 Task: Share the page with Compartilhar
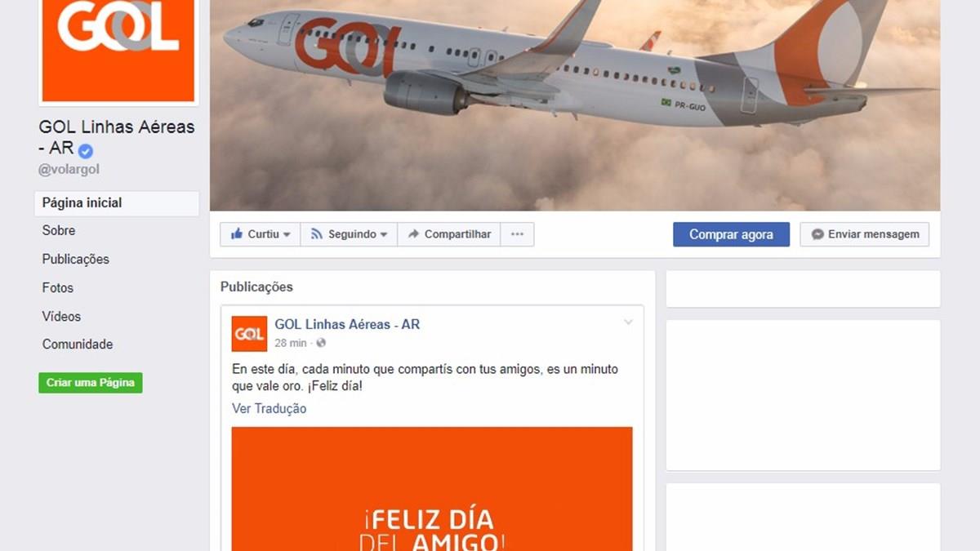point(449,234)
